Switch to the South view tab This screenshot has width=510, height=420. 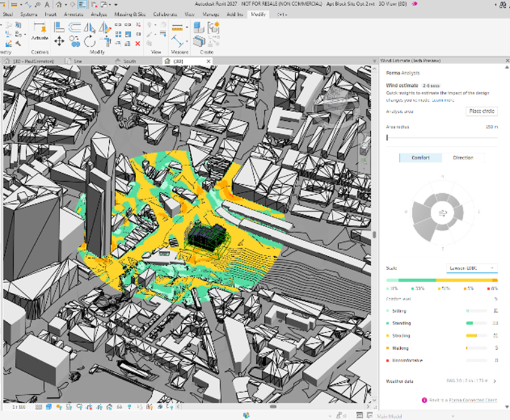pyautogui.click(x=129, y=61)
